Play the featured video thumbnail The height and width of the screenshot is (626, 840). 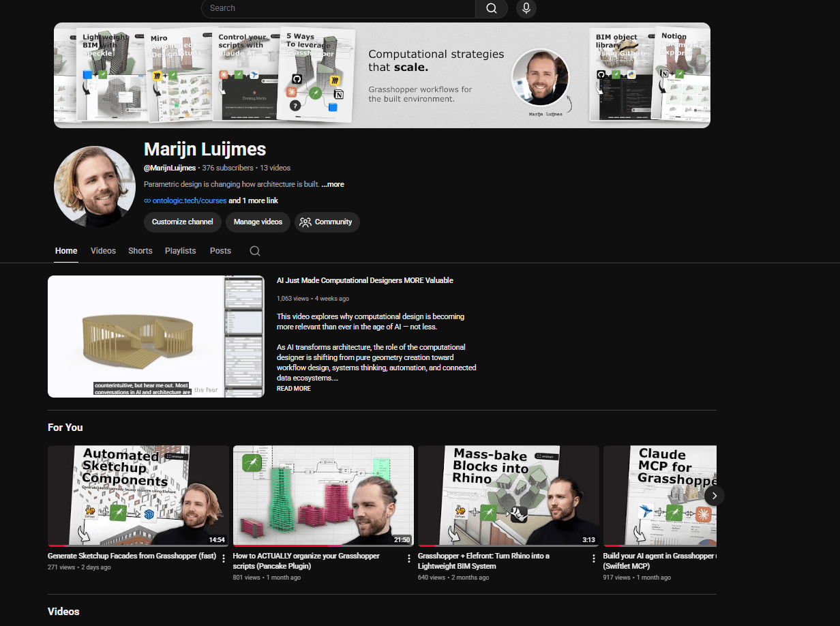(156, 336)
